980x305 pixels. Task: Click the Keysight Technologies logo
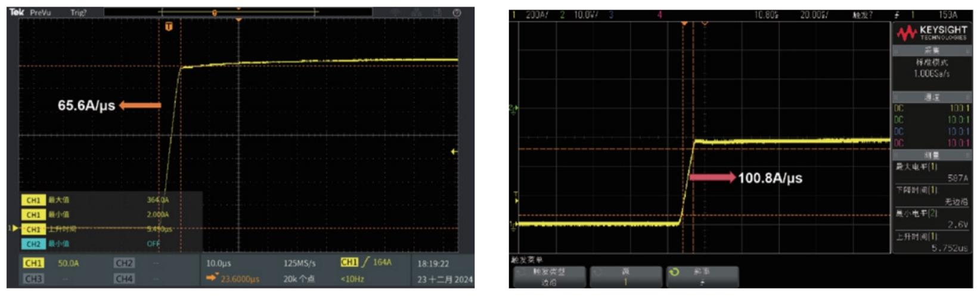coord(932,33)
